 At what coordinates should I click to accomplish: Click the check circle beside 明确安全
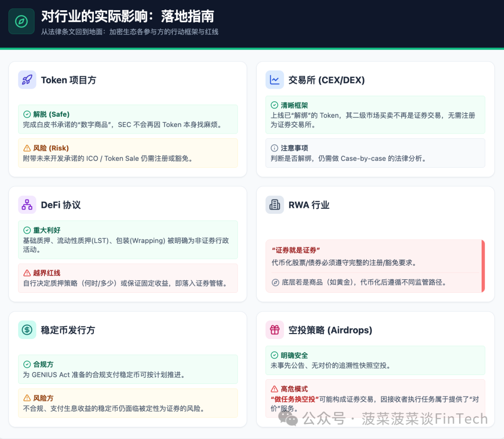coord(274,355)
